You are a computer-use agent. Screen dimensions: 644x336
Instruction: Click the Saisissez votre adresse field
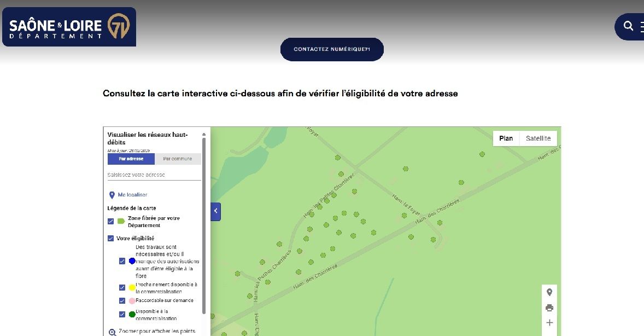[x=154, y=175]
